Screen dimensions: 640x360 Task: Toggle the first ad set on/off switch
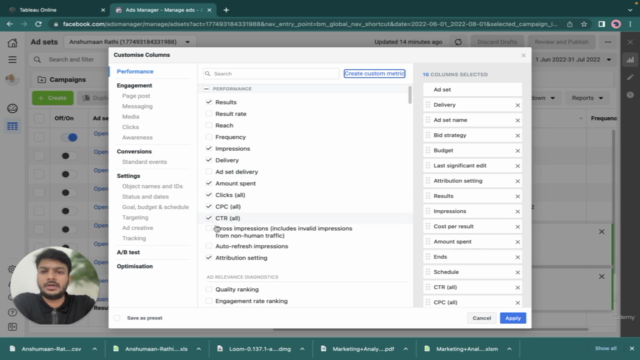click(69, 138)
